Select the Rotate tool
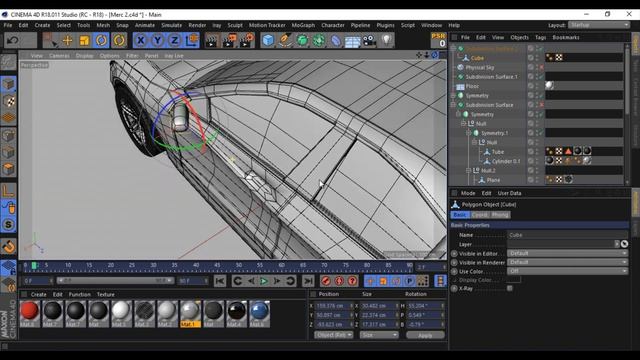Screen dimensions: 640x360 click(102, 40)
